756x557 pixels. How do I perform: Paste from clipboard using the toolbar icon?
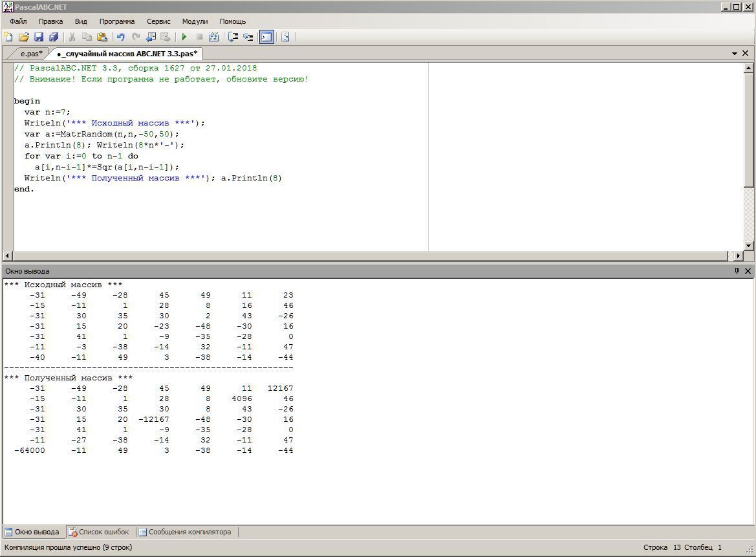point(102,38)
